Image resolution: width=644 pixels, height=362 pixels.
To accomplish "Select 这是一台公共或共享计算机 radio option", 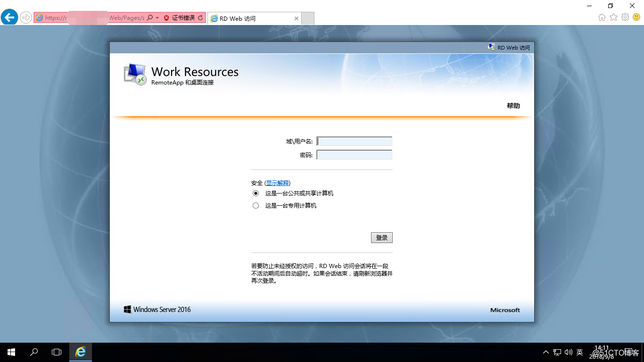I will (x=256, y=194).
